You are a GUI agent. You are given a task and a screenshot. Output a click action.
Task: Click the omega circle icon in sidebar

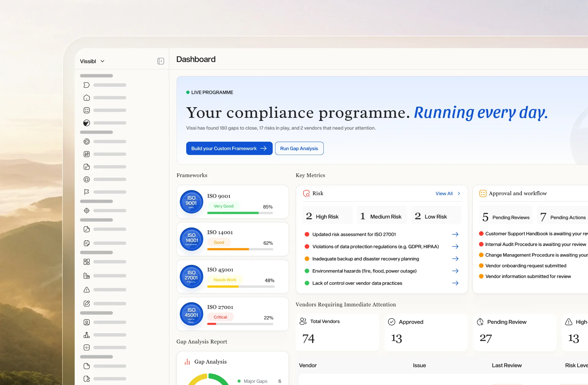click(87, 179)
